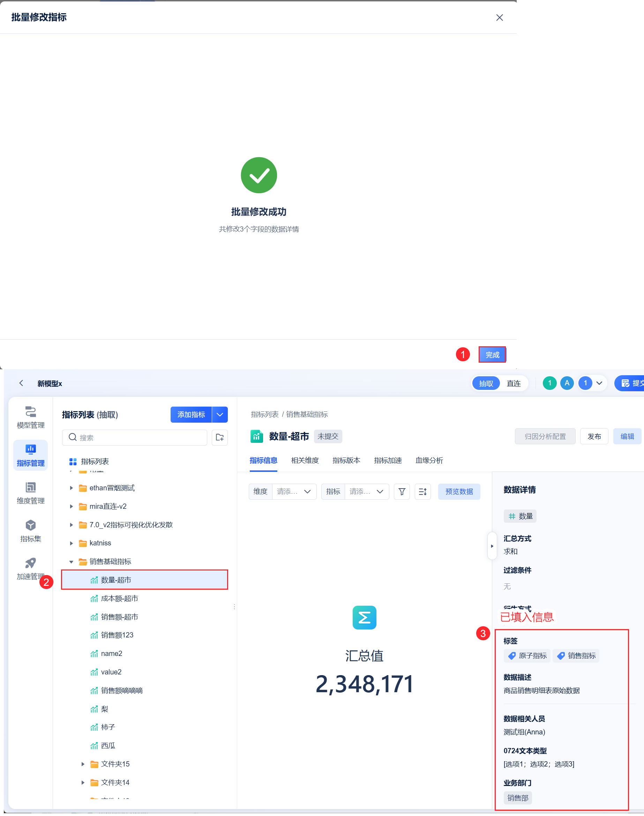Click the 销售部 department tag
The width and height of the screenshot is (644, 816).
tap(518, 798)
